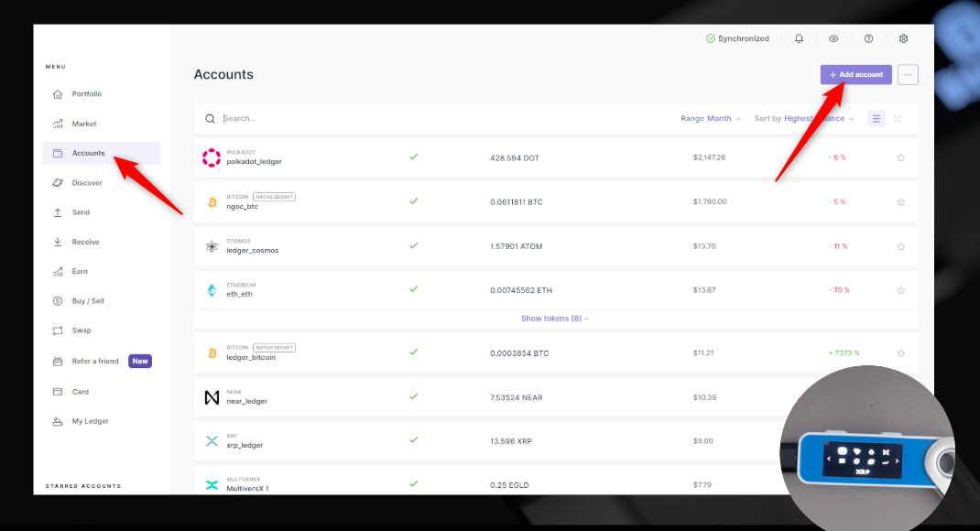The height and width of the screenshot is (531, 980).
Task: Open the polkadot_ledger account name
Action: click(x=254, y=162)
